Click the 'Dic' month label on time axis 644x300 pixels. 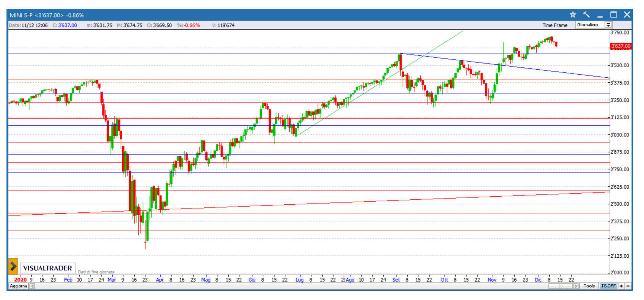click(538, 279)
